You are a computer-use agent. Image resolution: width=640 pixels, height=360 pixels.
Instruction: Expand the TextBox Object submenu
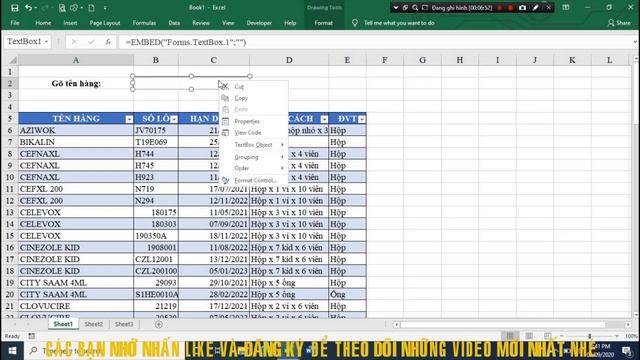pyautogui.click(x=253, y=145)
